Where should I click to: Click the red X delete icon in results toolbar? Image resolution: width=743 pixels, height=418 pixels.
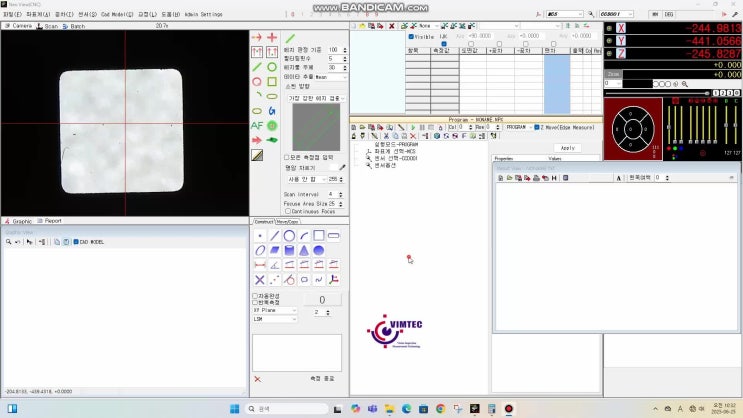[x=391, y=26]
